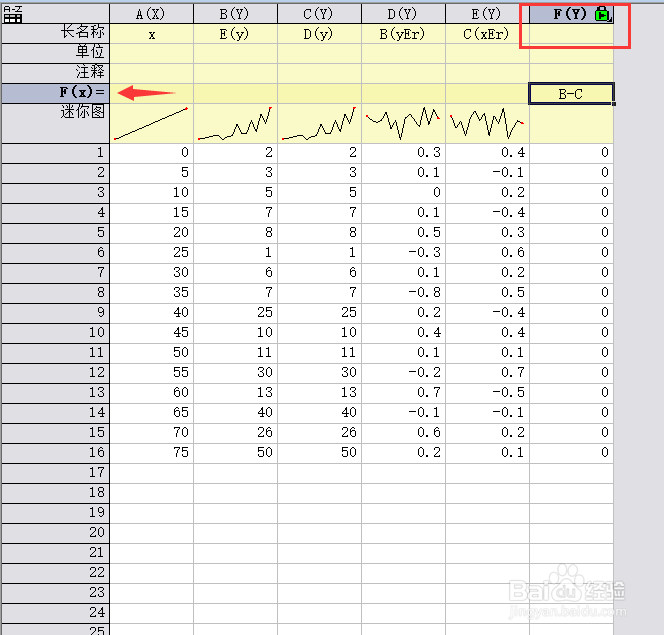Click column D value 0 in row 3
664x635 pixels.
[403, 193]
